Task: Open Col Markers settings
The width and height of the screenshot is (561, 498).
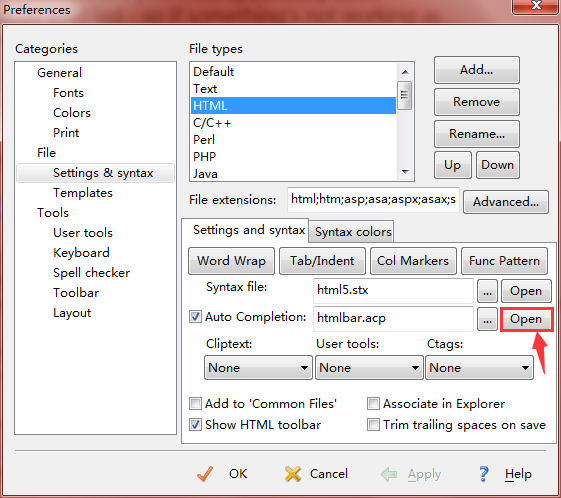Action: point(413,261)
